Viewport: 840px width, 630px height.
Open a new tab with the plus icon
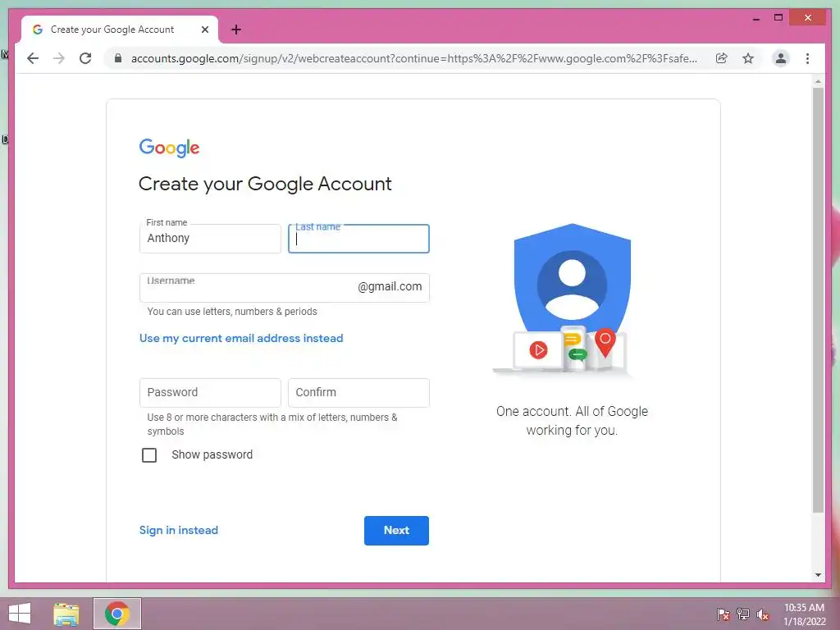pos(235,30)
